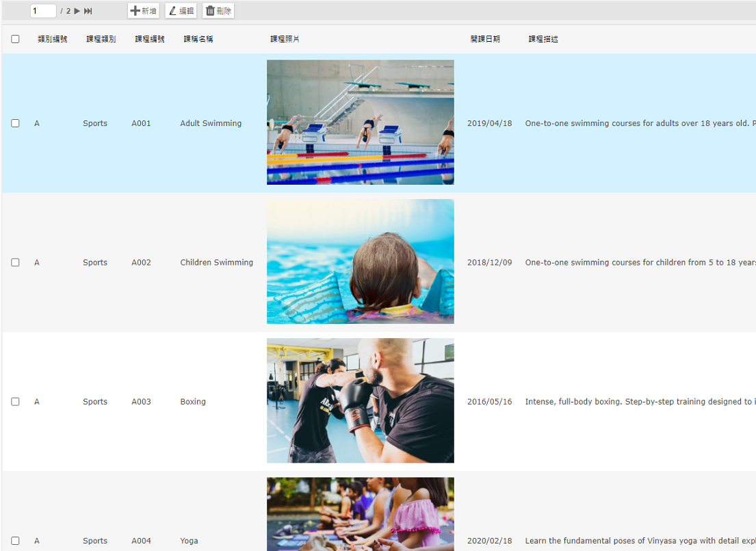Sort by 課程名稱 column header
This screenshot has height=551, width=756.
click(198, 39)
